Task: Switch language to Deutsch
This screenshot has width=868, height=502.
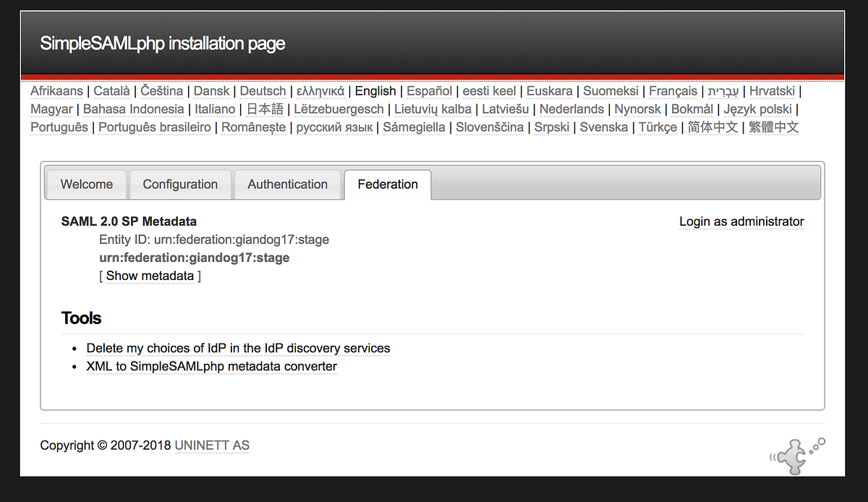Action: tap(263, 91)
